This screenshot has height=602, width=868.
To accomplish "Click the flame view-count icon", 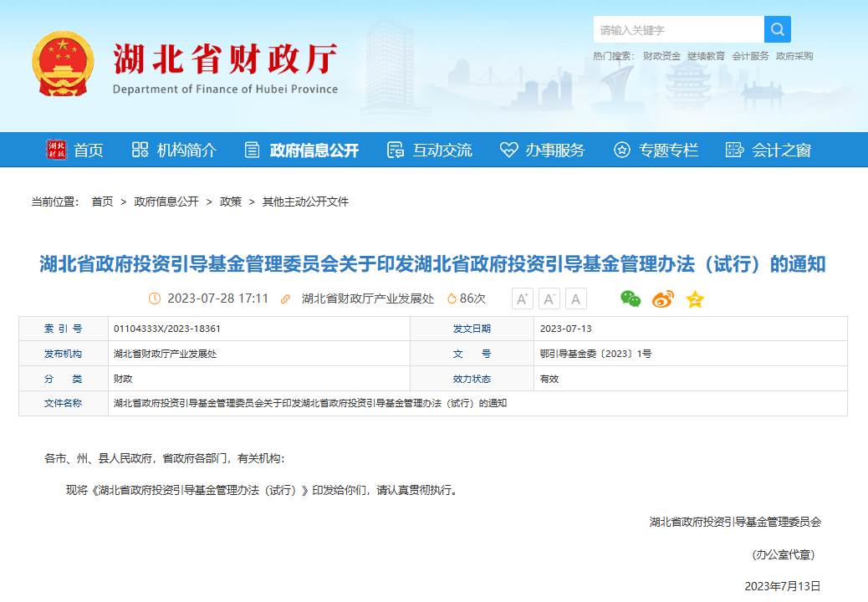I will coord(452,298).
